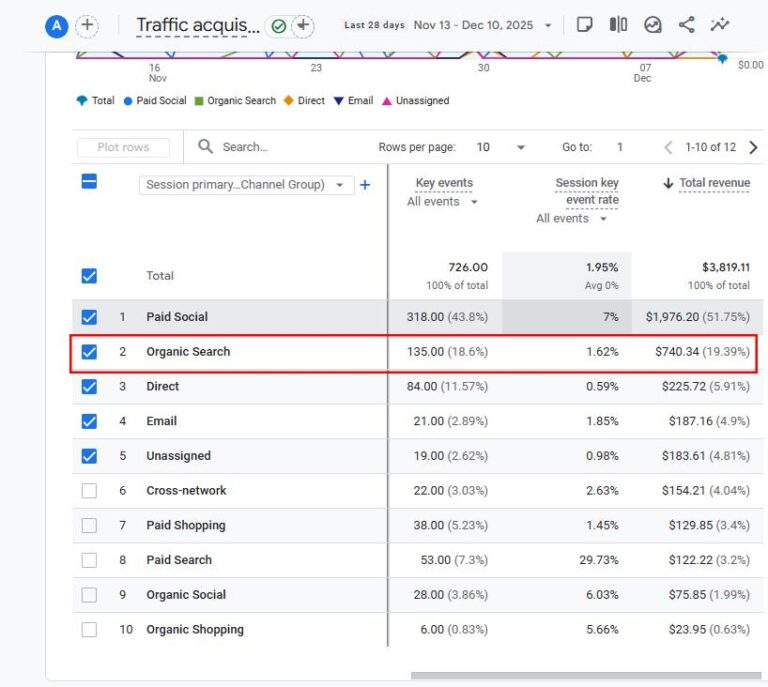768x687 pixels.
Task: Enable the Organic Shopping row checkbox
Action: click(x=89, y=630)
